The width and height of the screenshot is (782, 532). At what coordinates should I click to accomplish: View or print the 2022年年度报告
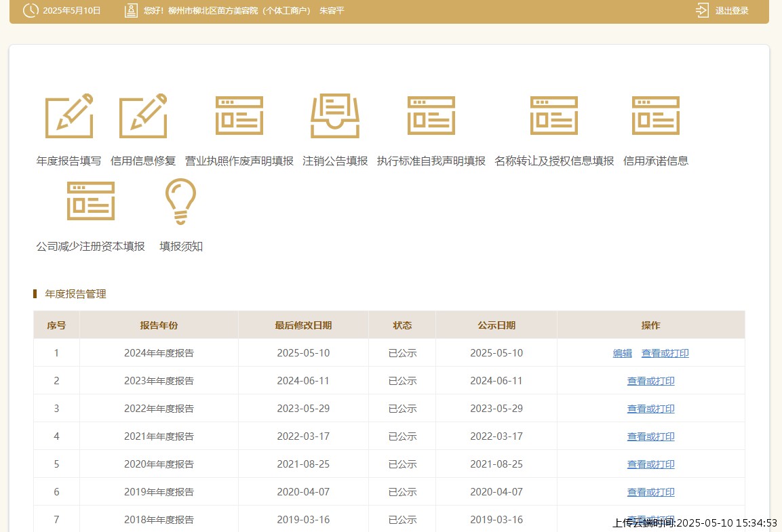point(651,409)
